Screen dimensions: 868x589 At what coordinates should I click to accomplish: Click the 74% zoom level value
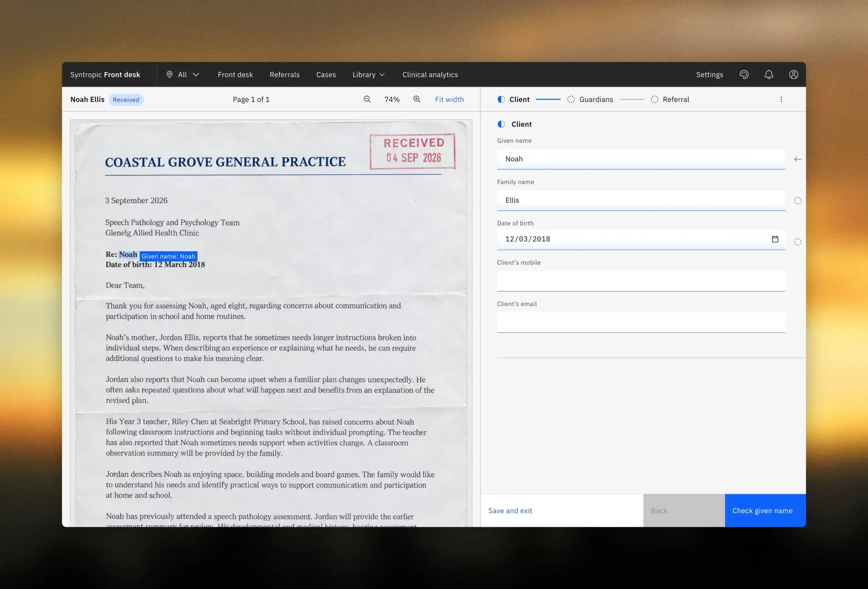pyautogui.click(x=392, y=99)
